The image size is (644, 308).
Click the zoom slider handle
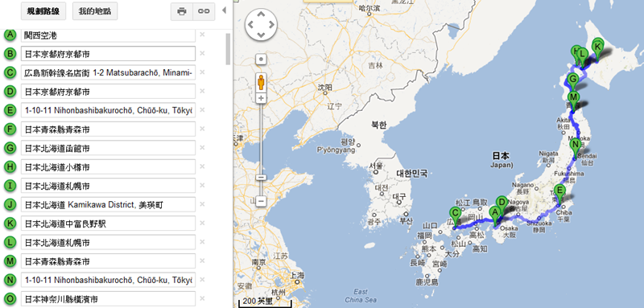(x=261, y=178)
